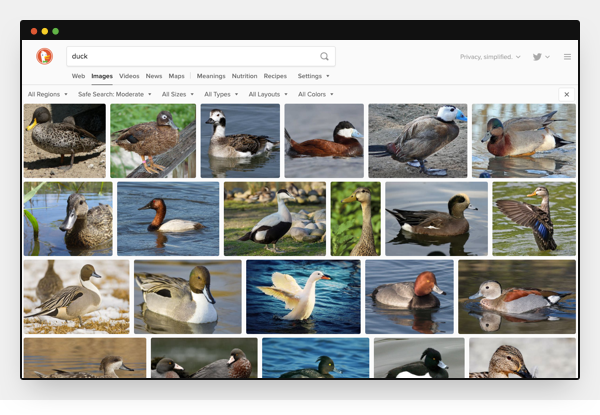Viewport: 600px width, 415px height.
Task: Open ringed teal with reflection thumbnail
Action: 517,296
